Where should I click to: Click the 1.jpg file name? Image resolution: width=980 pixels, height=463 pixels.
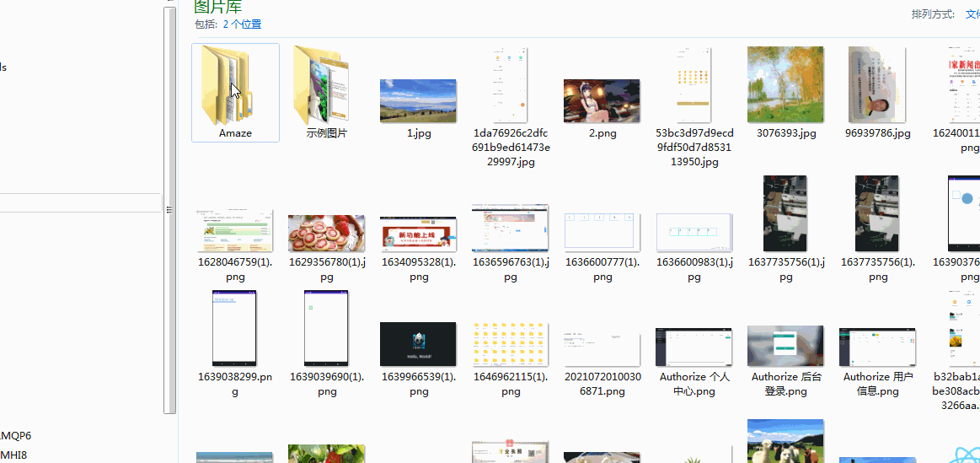[418, 133]
